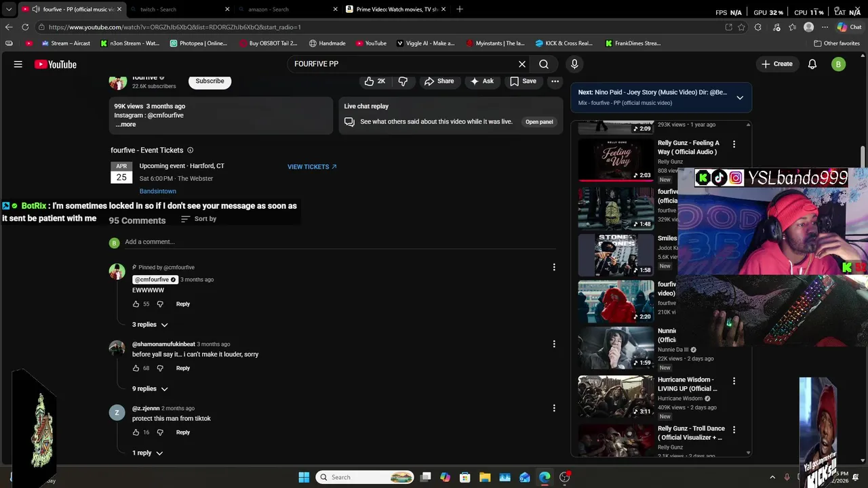Open more actions for the video
This screenshot has width=868, height=488.
tap(555, 81)
